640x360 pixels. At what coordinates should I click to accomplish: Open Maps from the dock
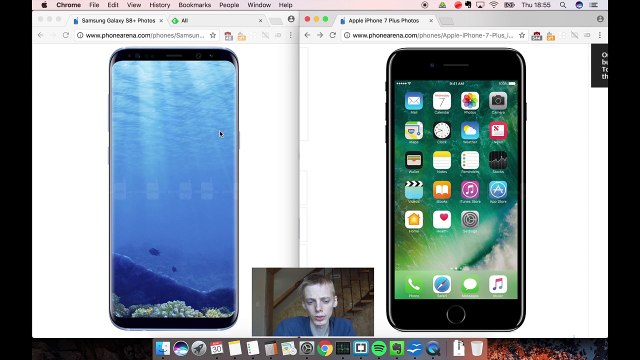289,348
